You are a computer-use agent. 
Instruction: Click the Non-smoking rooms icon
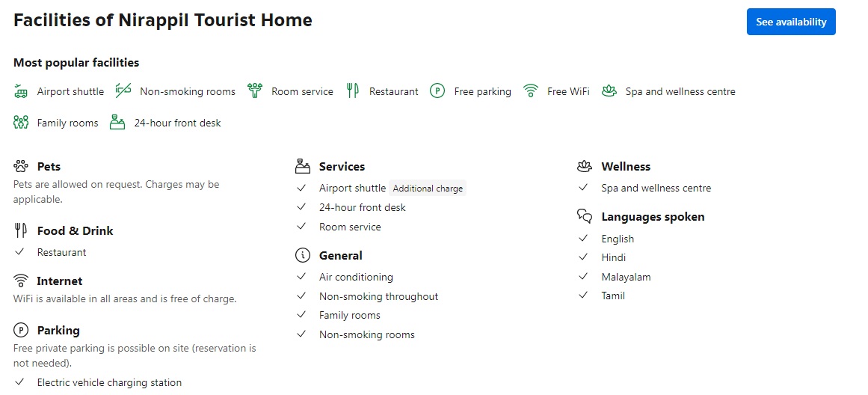coord(123,91)
